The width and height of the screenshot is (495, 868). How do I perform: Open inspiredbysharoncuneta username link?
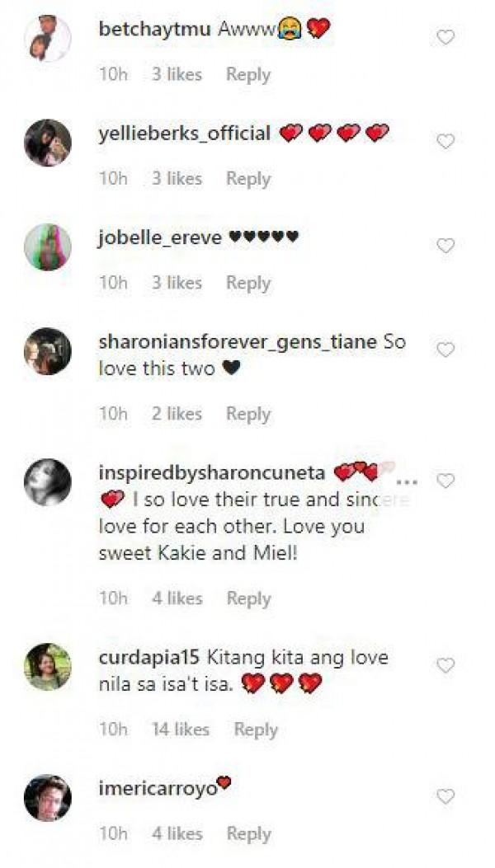212,473
